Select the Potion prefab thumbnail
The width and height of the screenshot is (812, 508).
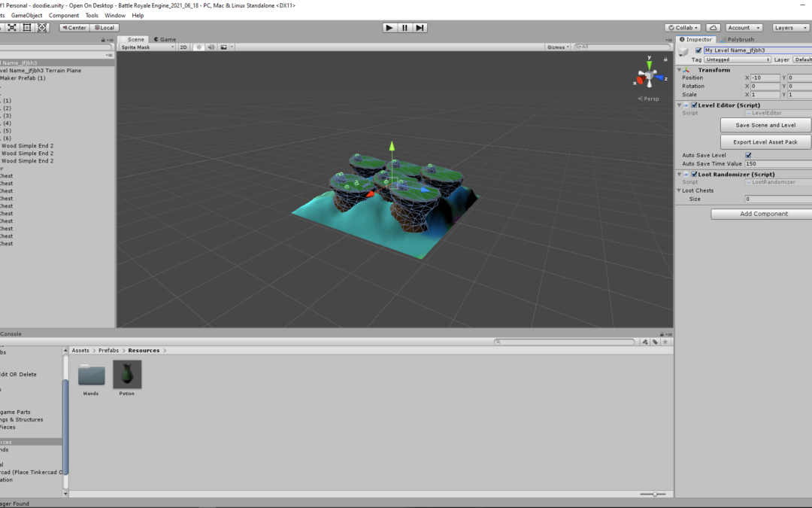(x=127, y=374)
